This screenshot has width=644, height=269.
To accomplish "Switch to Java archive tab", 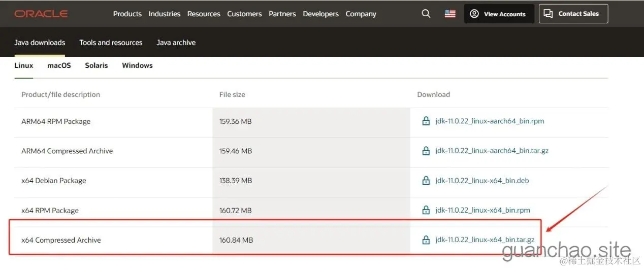I will click(176, 43).
